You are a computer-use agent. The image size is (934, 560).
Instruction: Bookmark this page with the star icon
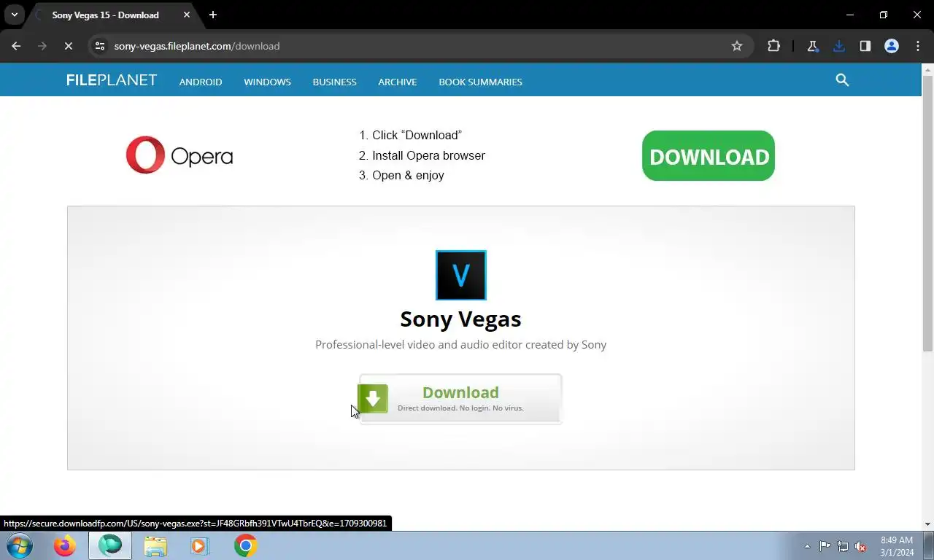pos(737,46)
